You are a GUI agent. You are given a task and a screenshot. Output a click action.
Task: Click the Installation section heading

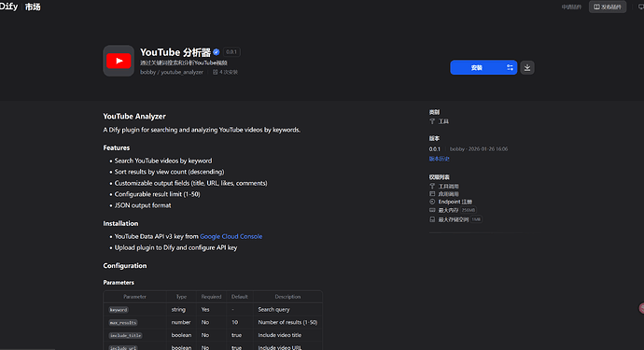[x=120, y=223]
